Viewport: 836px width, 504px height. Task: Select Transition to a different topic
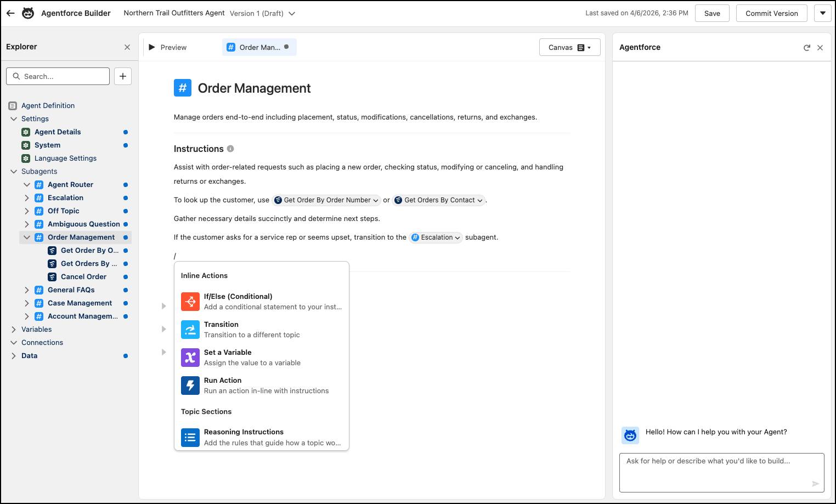click(262, 330)
